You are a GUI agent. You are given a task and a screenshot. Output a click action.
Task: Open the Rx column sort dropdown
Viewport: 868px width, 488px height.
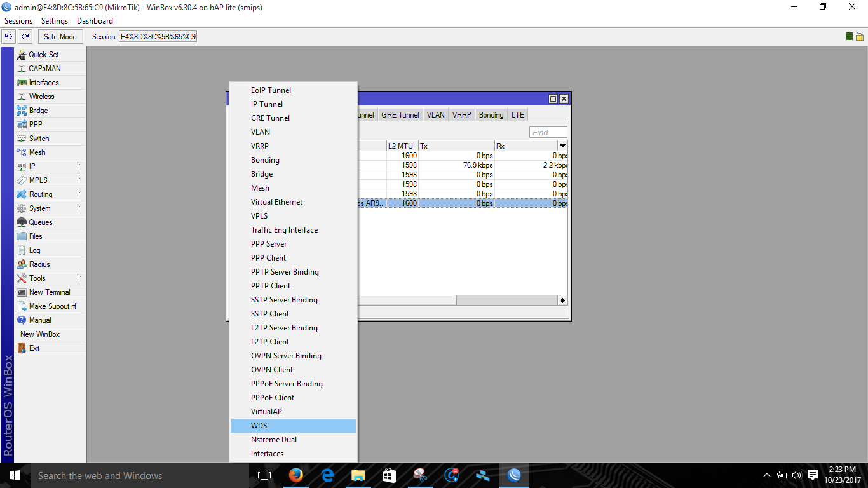coord(562,146)
